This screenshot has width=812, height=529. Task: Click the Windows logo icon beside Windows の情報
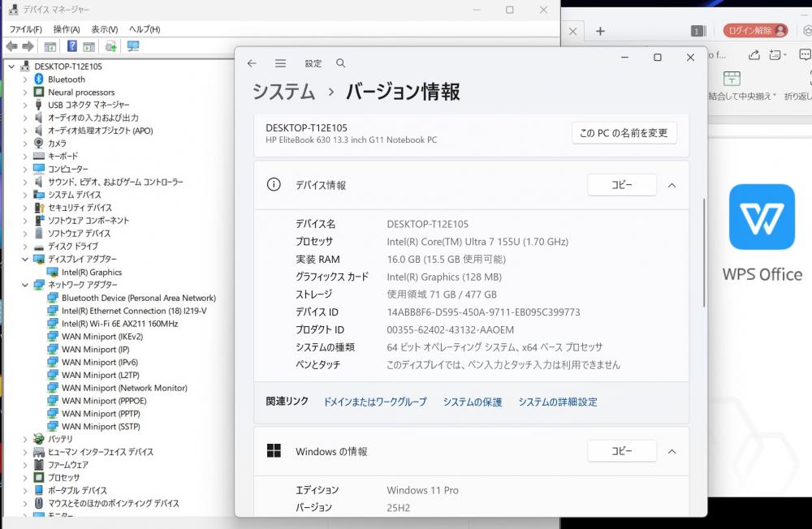coord(274,451)
